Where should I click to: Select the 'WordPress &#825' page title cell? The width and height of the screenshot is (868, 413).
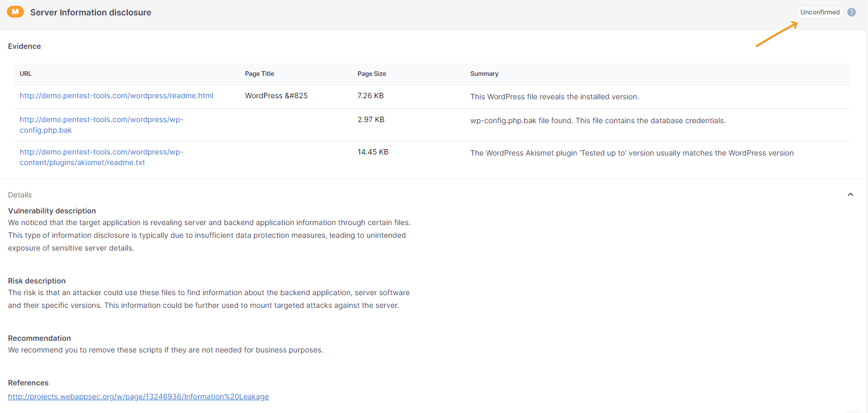click(x=276, y=96)
